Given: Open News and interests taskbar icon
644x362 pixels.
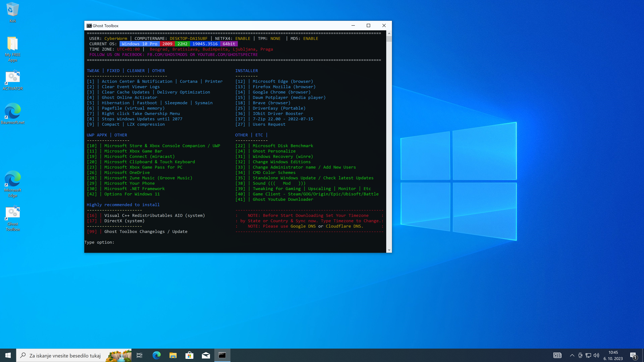Looking at the screenshot, I should pyautogui.click(x=557, y=355).
